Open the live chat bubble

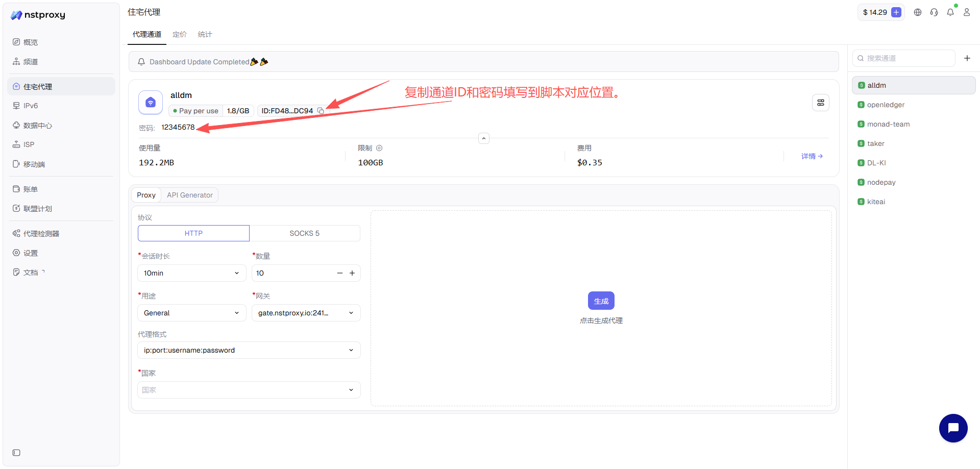(953, 428)
